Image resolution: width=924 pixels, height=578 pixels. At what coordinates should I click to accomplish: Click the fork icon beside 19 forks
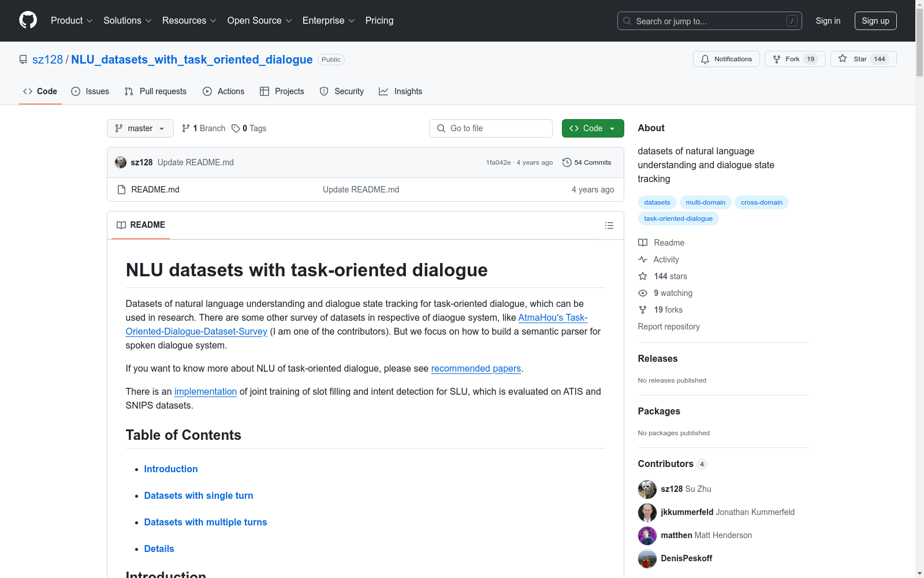pos(643,310)
